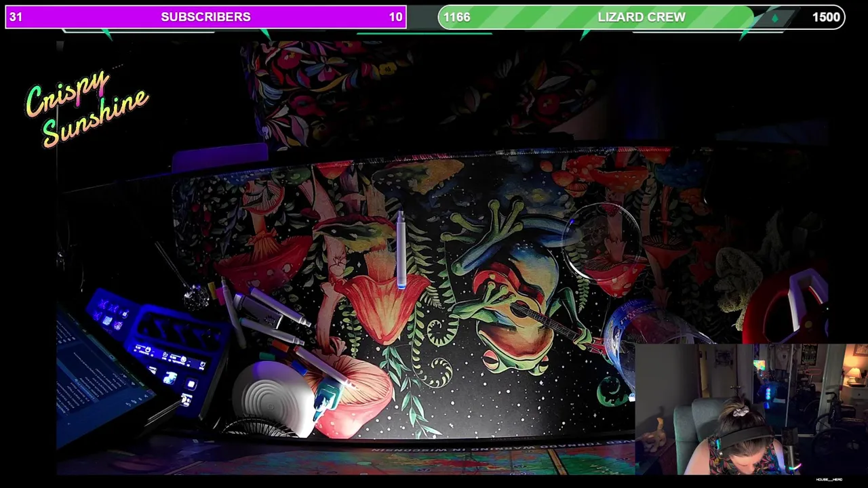This screenshot has height=488, width=868.
Task: Click the "SUBSCRIBERS" label text
Action: click(x=205, y=17)
